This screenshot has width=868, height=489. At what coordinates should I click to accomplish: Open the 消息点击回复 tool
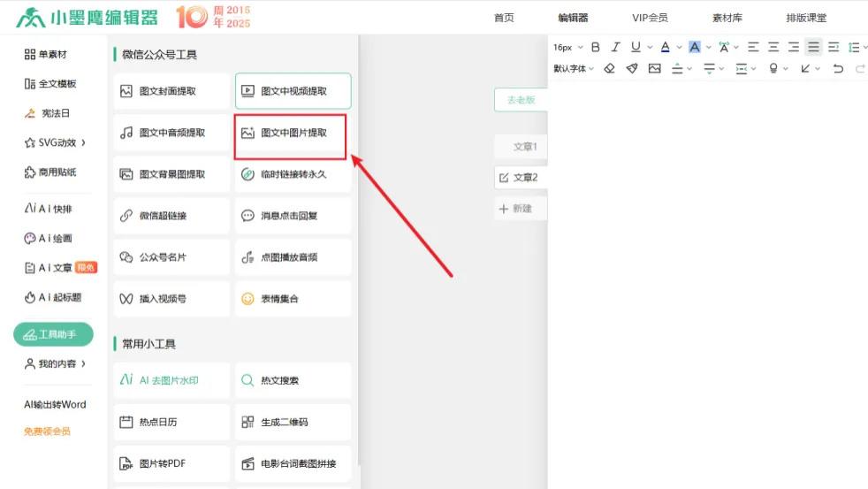pos(293,216)
